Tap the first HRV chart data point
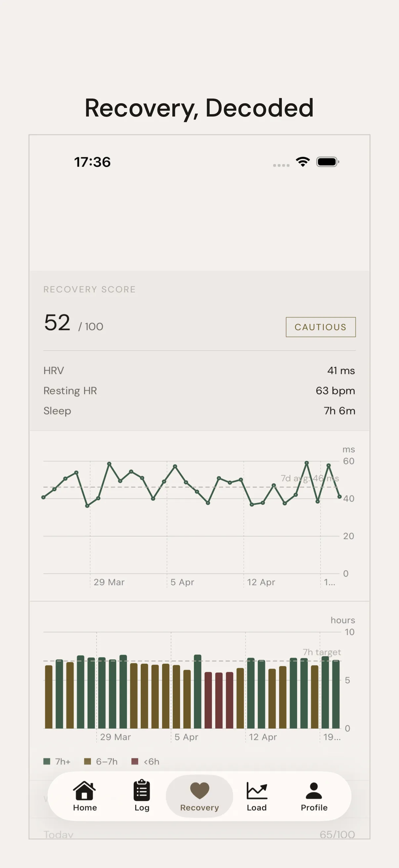This screenshot has width=399, height=868. pyautogui.click(x=43, y=497)
